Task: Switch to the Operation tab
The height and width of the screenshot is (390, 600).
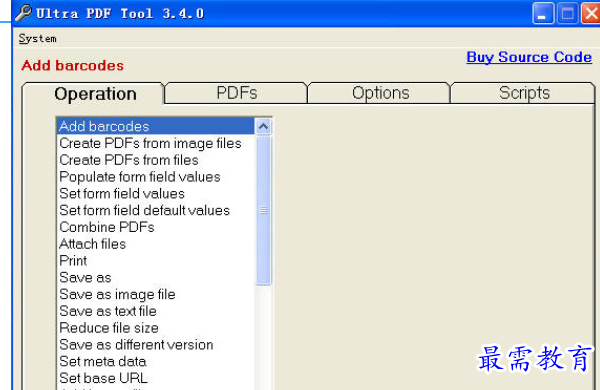Action: click(95, 94)
